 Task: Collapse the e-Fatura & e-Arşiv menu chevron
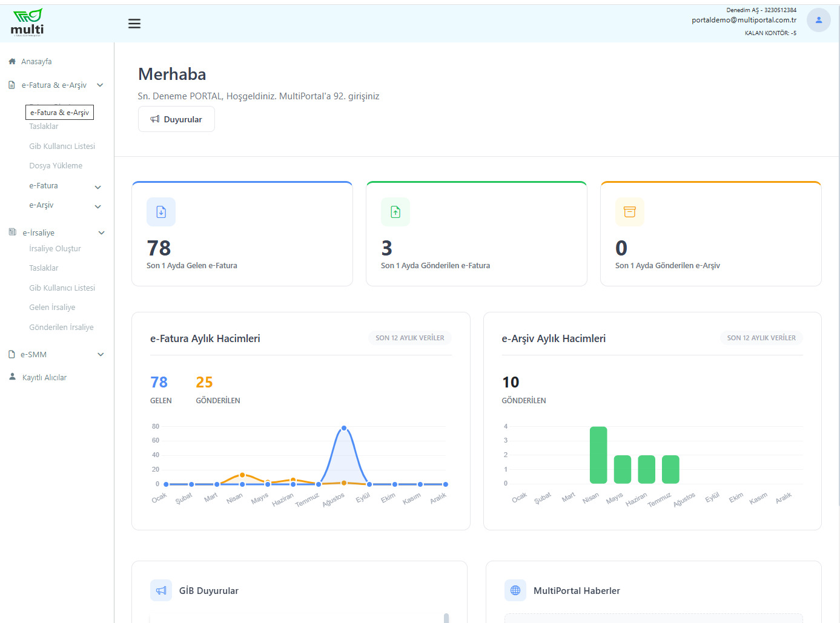click(x=101, y=85)
